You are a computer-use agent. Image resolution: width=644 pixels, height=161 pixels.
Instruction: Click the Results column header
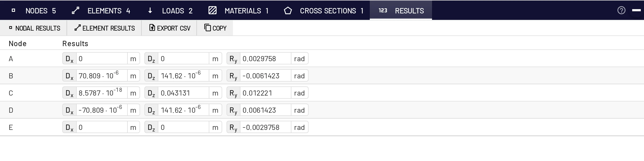tap(75, 43)
